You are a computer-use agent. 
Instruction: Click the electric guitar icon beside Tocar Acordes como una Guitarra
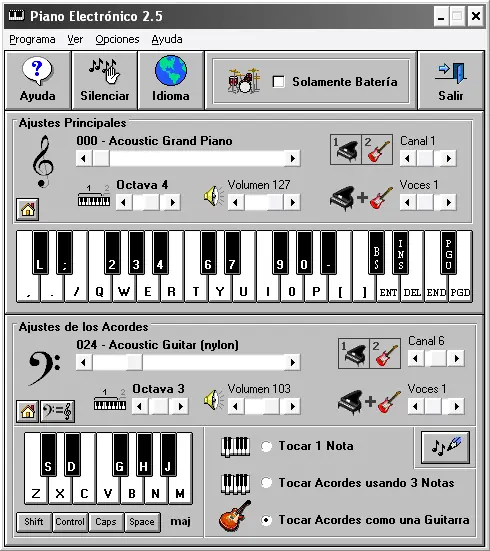pyautogui.click(x=235, y=516)
